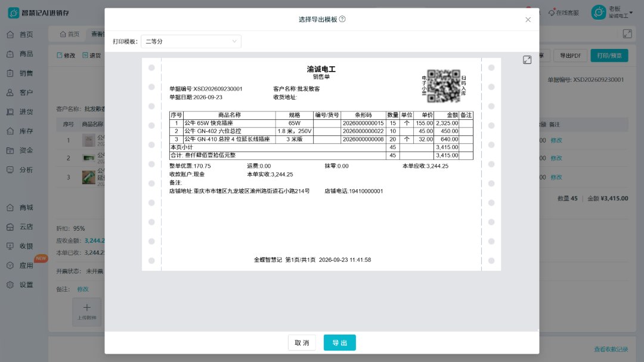Viewport: 644px width, 362px height.
Task: Click barcode 2026000000008 in the preview
Action: (x=363, y=140)
